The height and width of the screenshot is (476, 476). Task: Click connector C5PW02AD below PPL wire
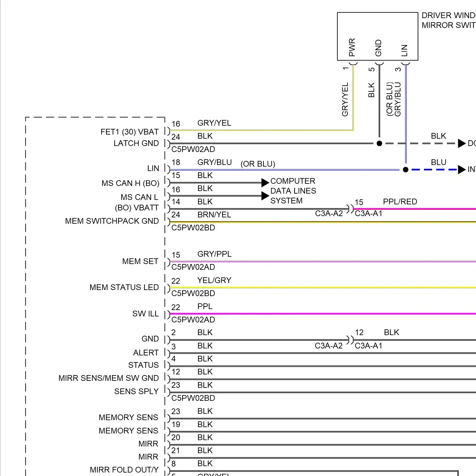coord(193,320)
